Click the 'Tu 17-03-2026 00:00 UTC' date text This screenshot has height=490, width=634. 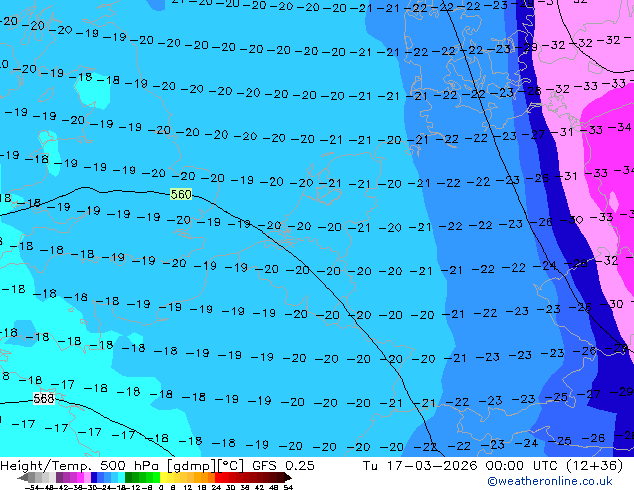coord(461,466)
